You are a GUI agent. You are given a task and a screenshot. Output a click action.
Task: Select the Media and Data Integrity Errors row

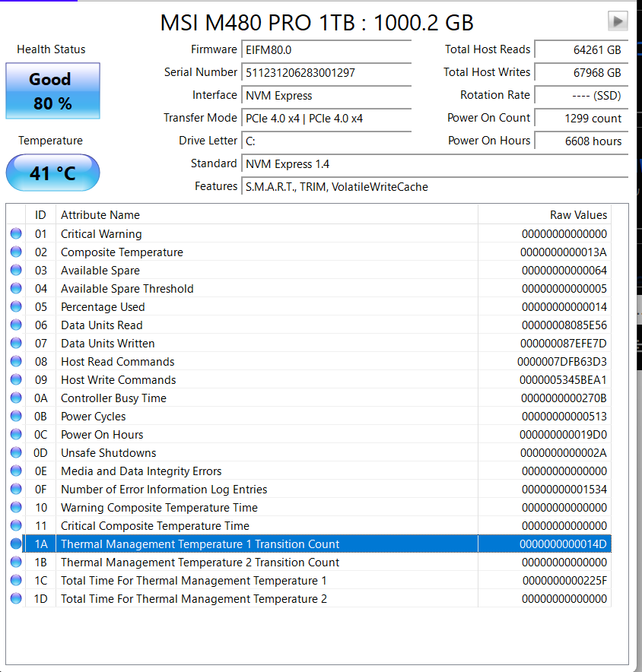click(266, 471)
